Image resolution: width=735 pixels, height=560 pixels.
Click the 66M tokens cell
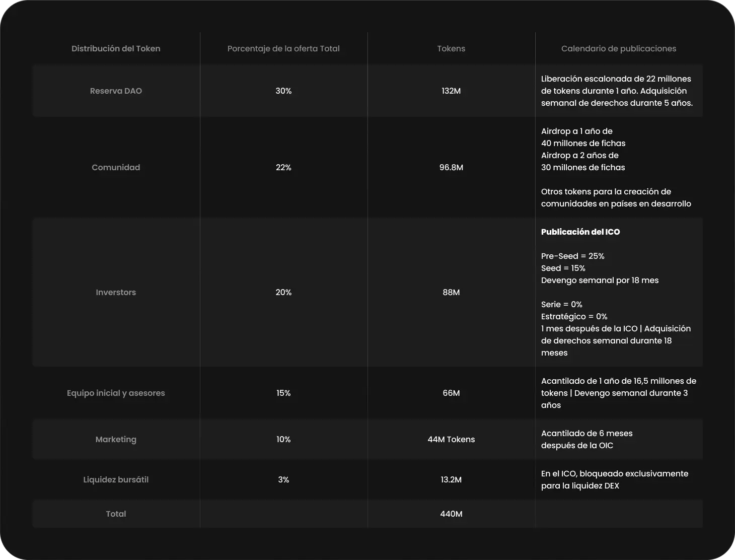point(451,393)
